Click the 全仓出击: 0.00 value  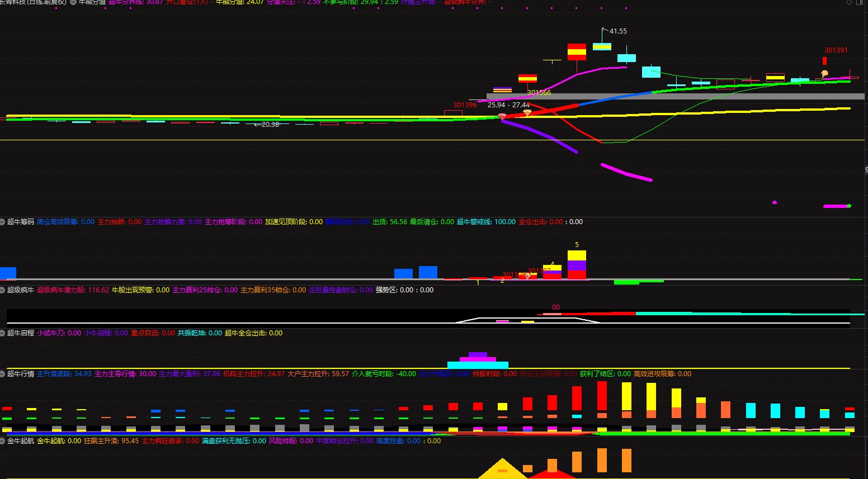[x=541, y=222]
